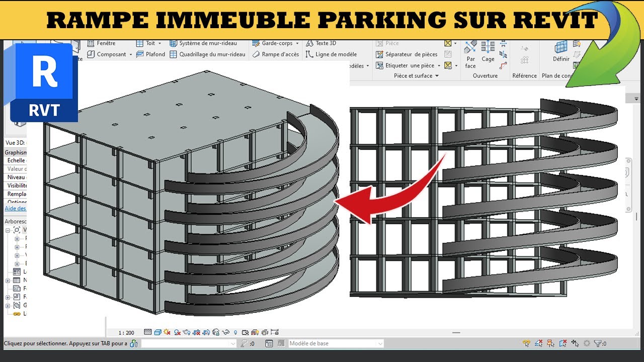This screenshot has height=362, width=644.
Task: Select the Liens Revit tree item
Action: (20, 314)
